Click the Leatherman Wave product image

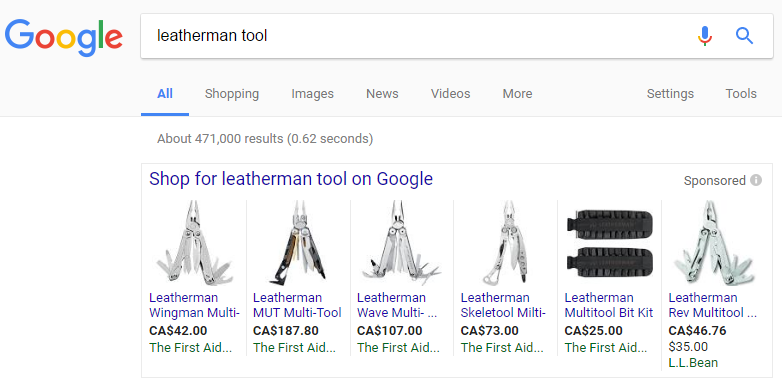click(x=402, y=242)
